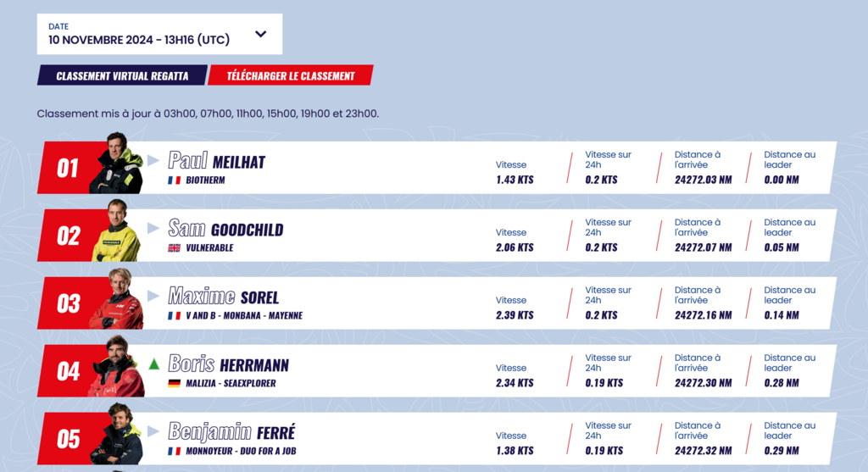Screen dimensions: 868x472
Task: Click Paul Meilhat's skipper photo
Action: pyautogui.click(x=116, y=163)
